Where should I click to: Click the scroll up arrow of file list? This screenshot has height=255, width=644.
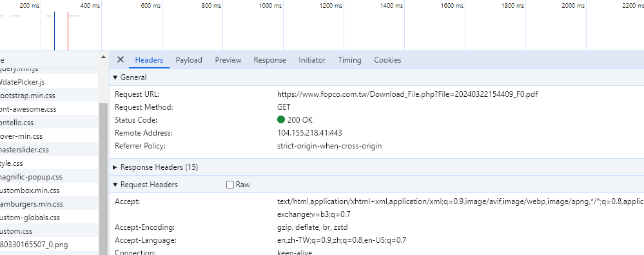coord(104,57)
